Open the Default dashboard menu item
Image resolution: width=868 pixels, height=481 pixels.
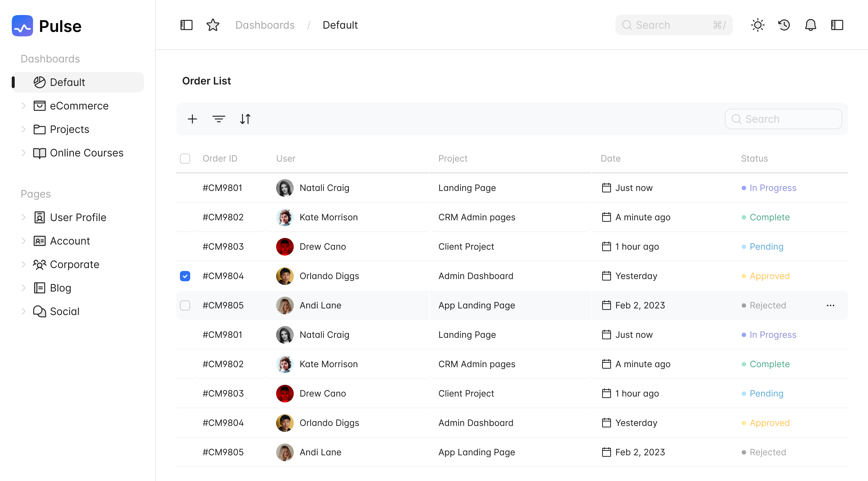tap(68, 82)
